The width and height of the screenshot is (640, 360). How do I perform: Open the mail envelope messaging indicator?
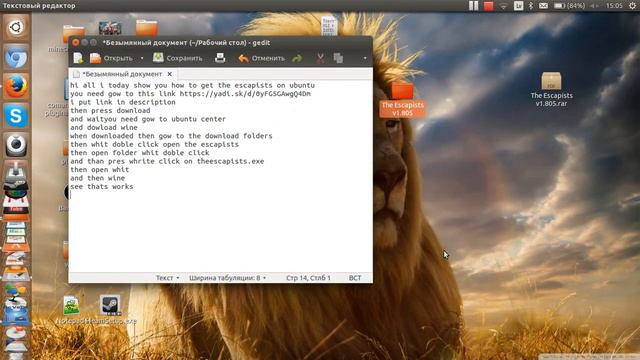coord(543,6)
